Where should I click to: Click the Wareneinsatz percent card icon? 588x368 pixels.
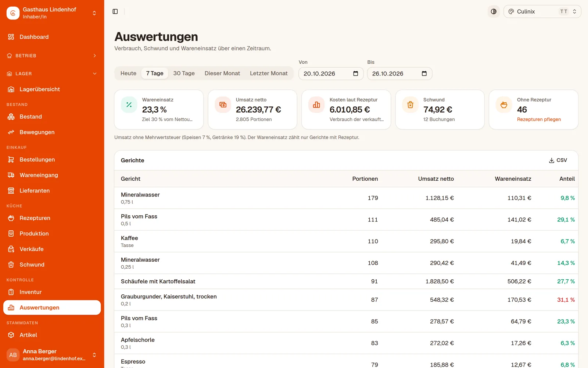(129, 105)
